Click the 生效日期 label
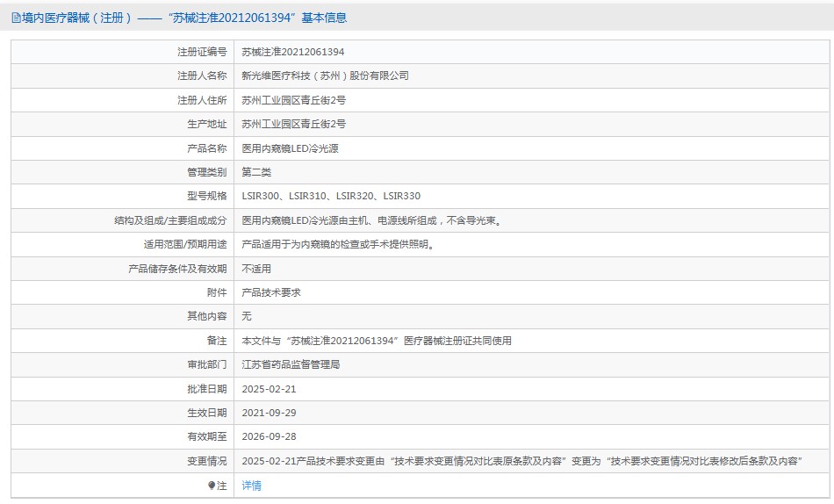The width and height of the screenshot is (834, 504). [x=207, y=413]
